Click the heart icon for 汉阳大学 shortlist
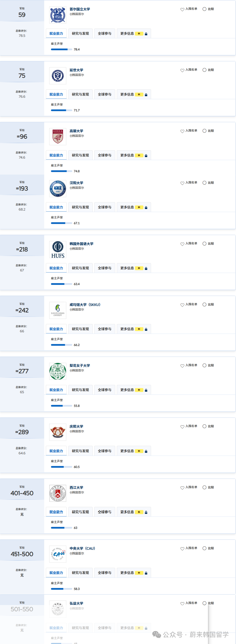236x644 pixels. click(x=182, y=183)
